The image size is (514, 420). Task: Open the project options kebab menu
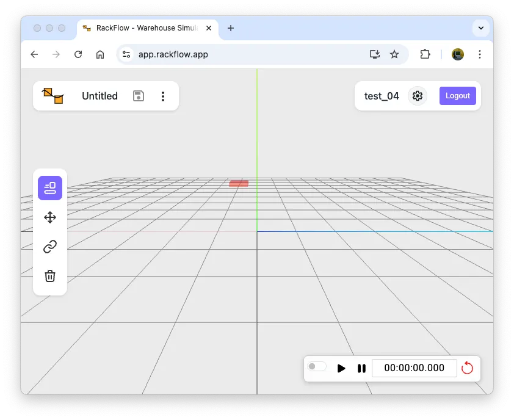click(163, 96)
